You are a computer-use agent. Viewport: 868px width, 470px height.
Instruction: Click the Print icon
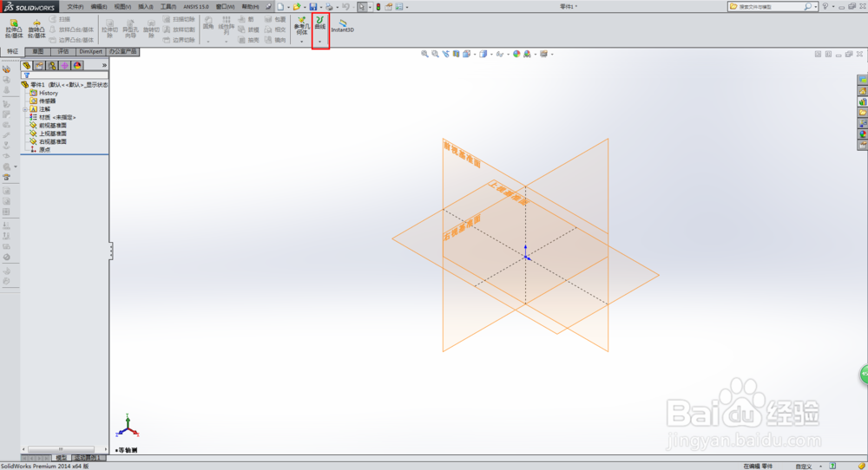point(329,7)
